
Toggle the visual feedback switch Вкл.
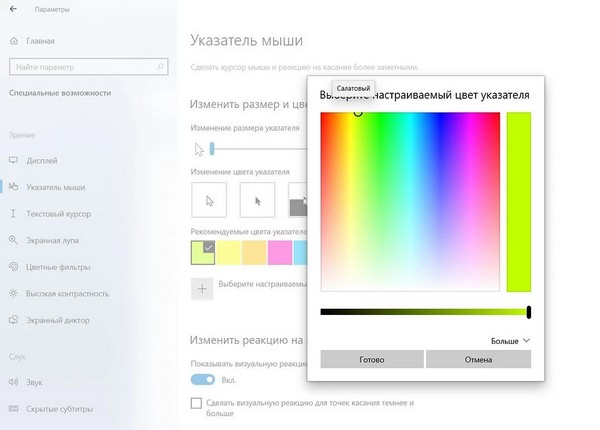click(202, 380)
